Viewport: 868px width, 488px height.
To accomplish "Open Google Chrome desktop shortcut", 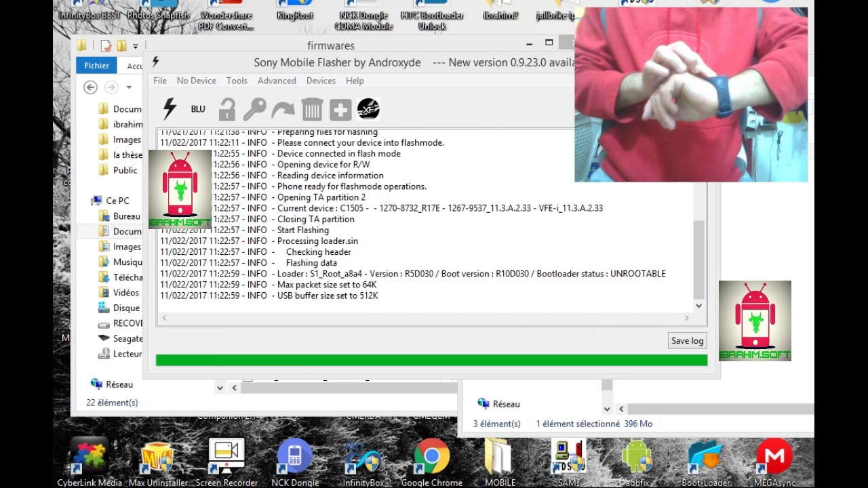I will point(432,463).
